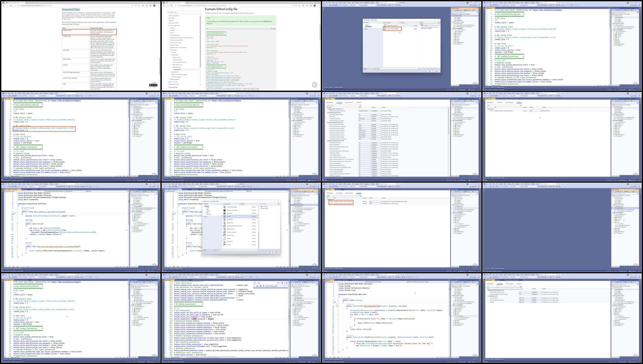Click the 'Supported Pairs' heading link

pos(71,9)
